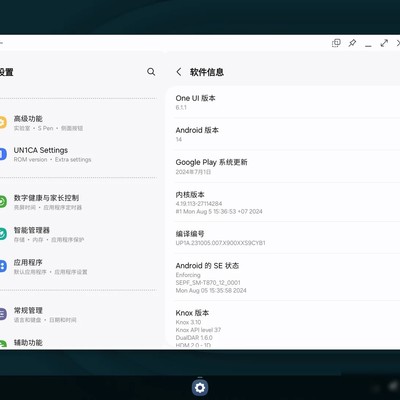Click 2024年7月1日 update date
Image resolution: width=400 pixels, height=400 pixels.
[x=193, y=172]
